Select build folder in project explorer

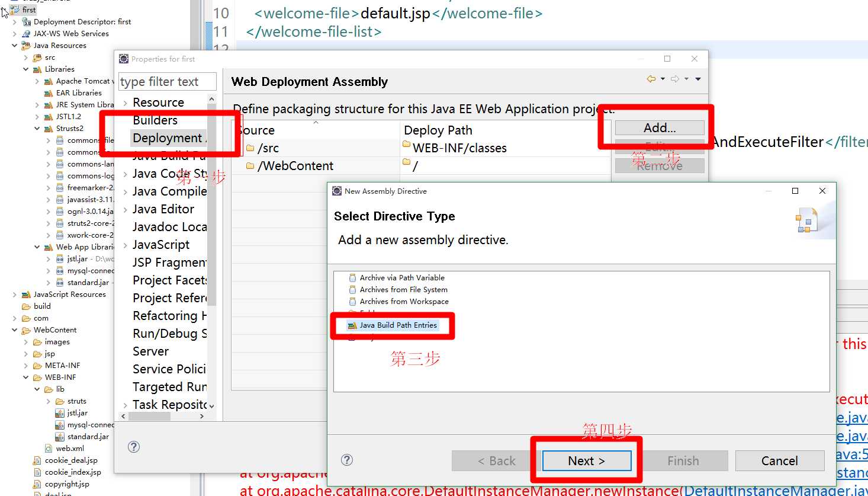click(42, 306)
